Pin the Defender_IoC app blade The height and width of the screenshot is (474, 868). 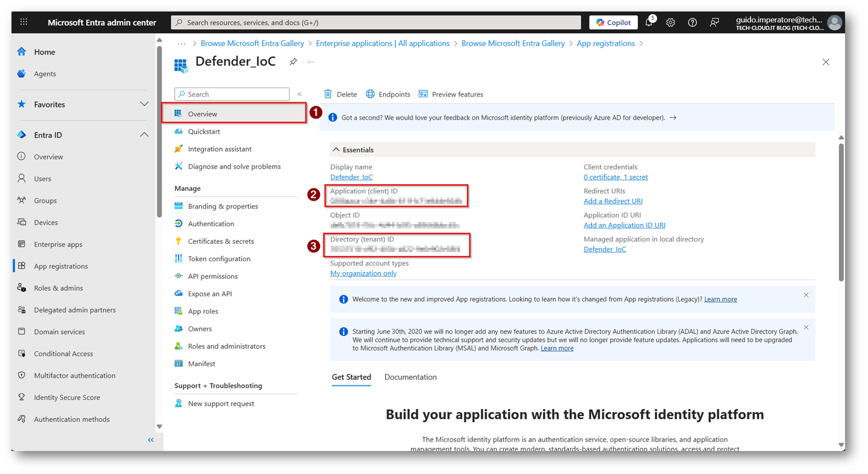point(293,62)
